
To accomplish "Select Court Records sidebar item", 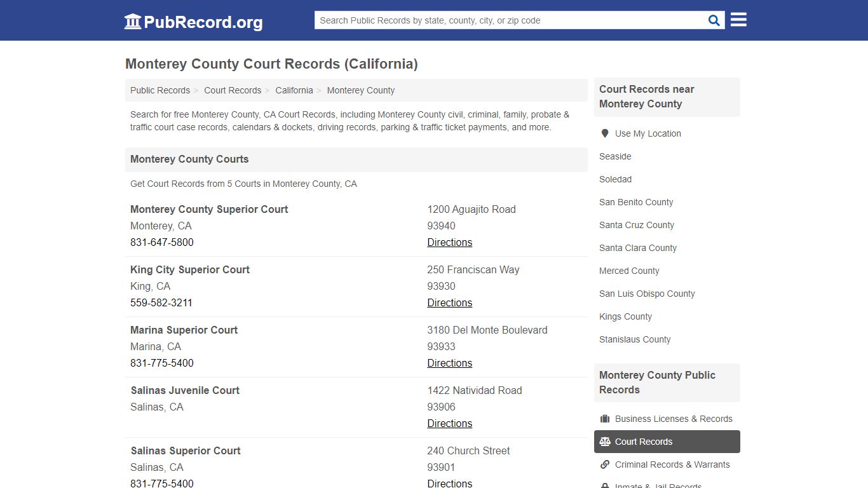I will coord(667,442).
